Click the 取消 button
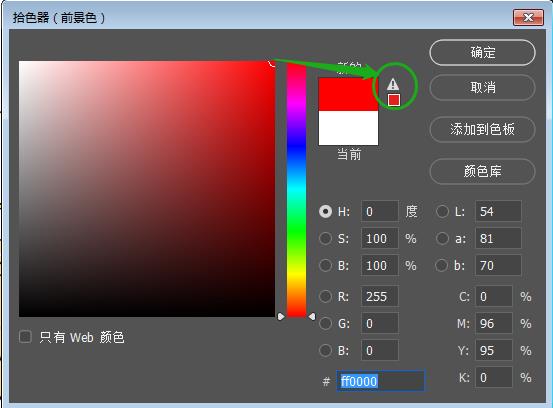 tap(482, 87)
